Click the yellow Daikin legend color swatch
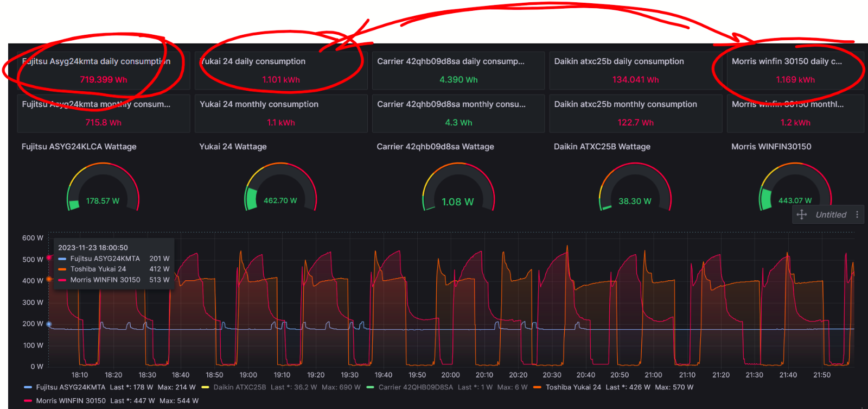 pyautogui.click(x=205, y=387)
